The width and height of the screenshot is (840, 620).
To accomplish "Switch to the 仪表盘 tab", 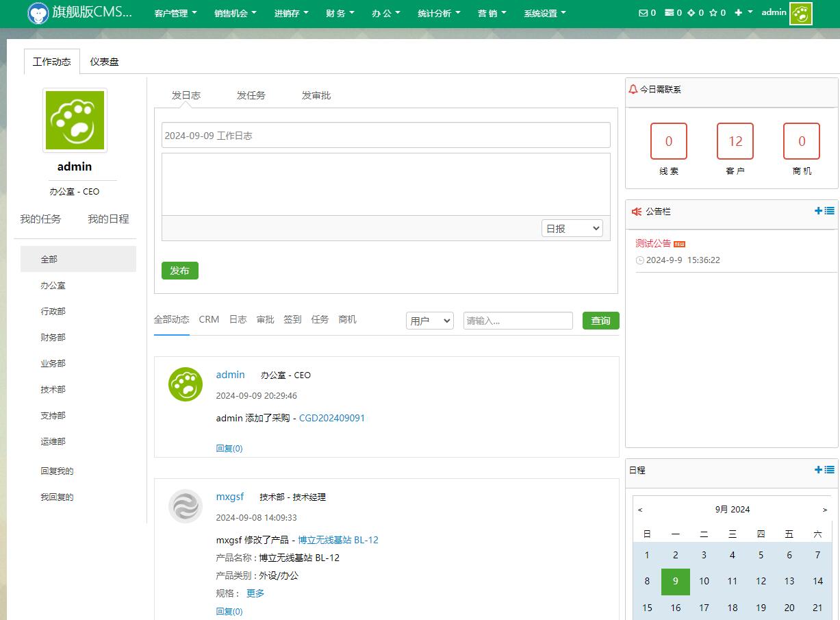I will (104, 62).
